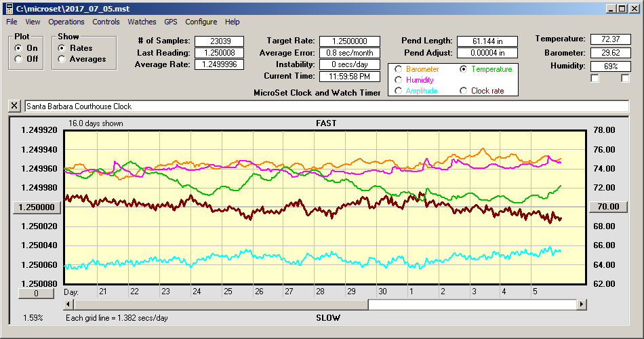644x339 pixels.
Task: Click the scrollbar right arrow
Action: pyautogui.click(x=581, y=305)
